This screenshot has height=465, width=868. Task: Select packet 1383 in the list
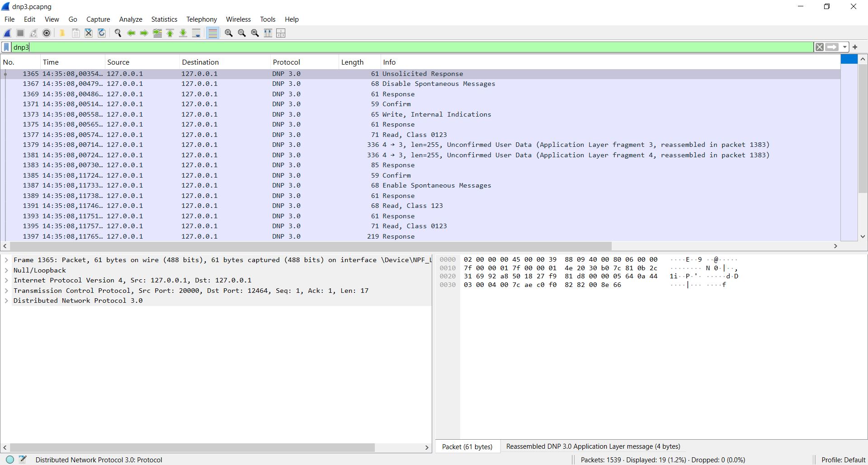pos(181,165)
